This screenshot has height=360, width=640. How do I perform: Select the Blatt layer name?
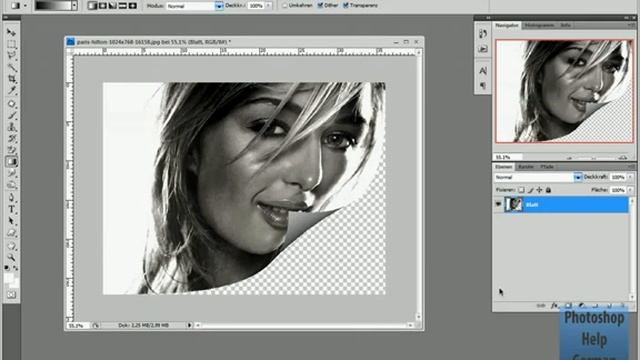(532, 204)
